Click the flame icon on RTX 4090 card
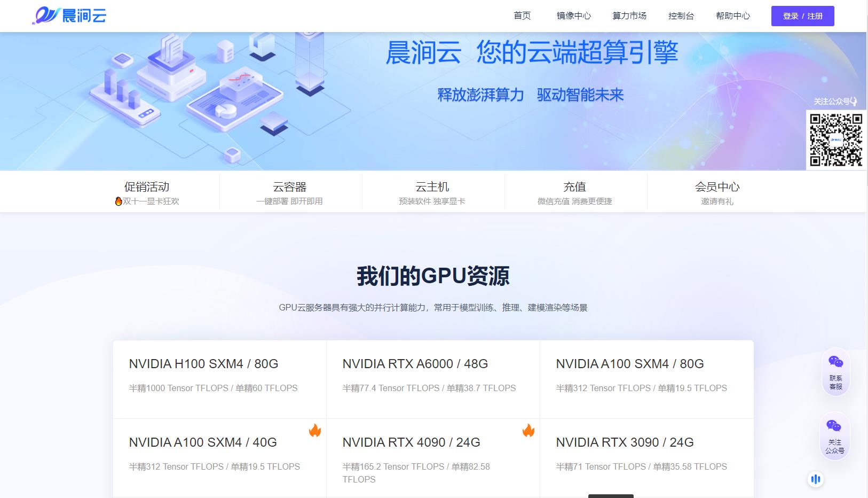Image resolution: width=868 pixels, height=498 pixels. click(x=528, y=431)
